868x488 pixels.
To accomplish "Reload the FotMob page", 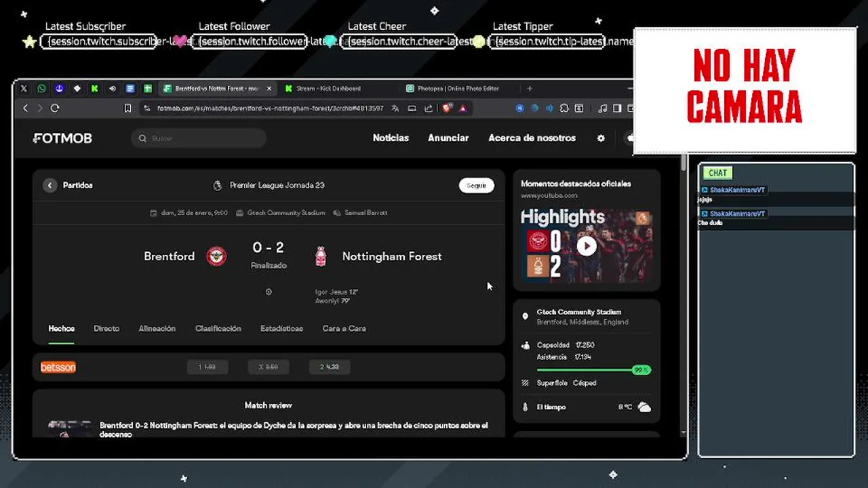I will 55,108.
